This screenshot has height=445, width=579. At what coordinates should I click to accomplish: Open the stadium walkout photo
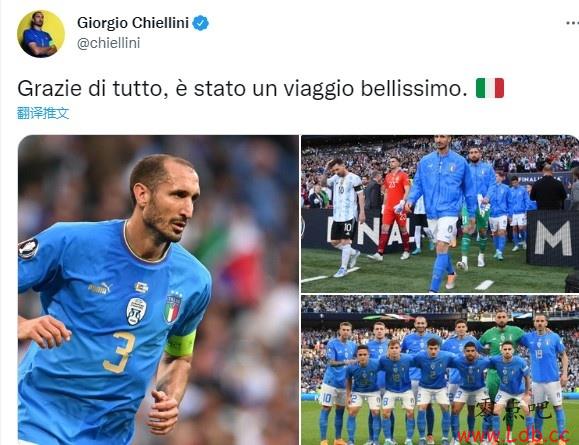tap(440, 214)
